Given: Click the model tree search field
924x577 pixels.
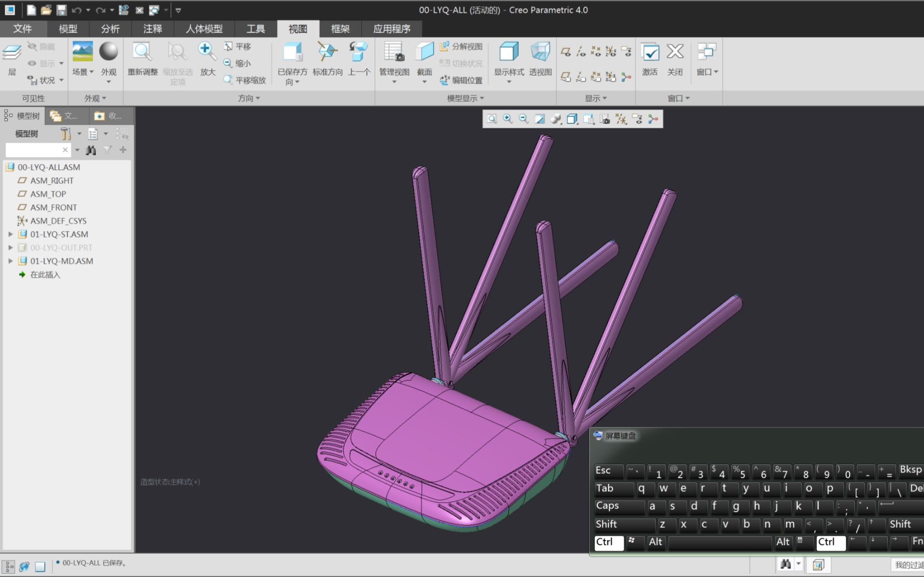Looking at the screenshot, I should pos(34,150).
